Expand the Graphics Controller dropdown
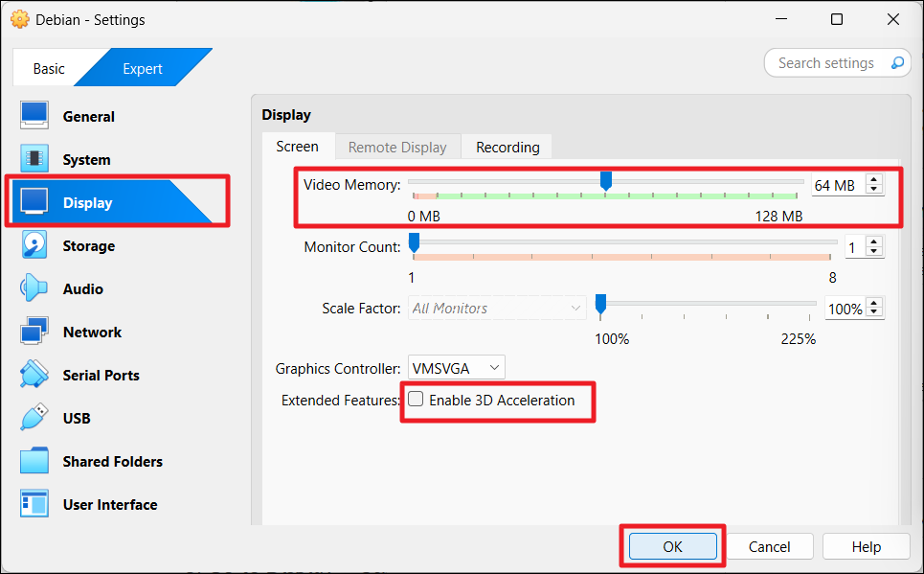924x574 pixels. coord(456,368)
